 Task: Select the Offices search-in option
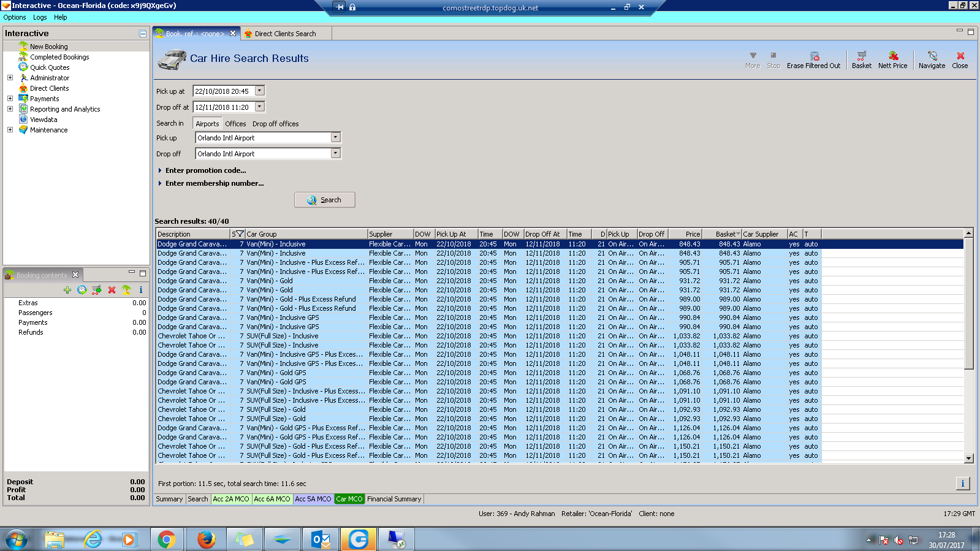tap(235, 124)
